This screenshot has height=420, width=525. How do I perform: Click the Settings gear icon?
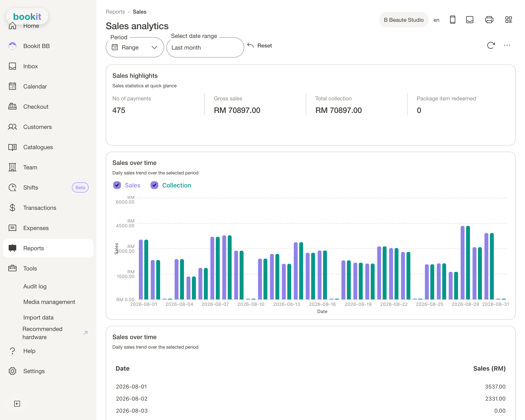coord(12,371)
